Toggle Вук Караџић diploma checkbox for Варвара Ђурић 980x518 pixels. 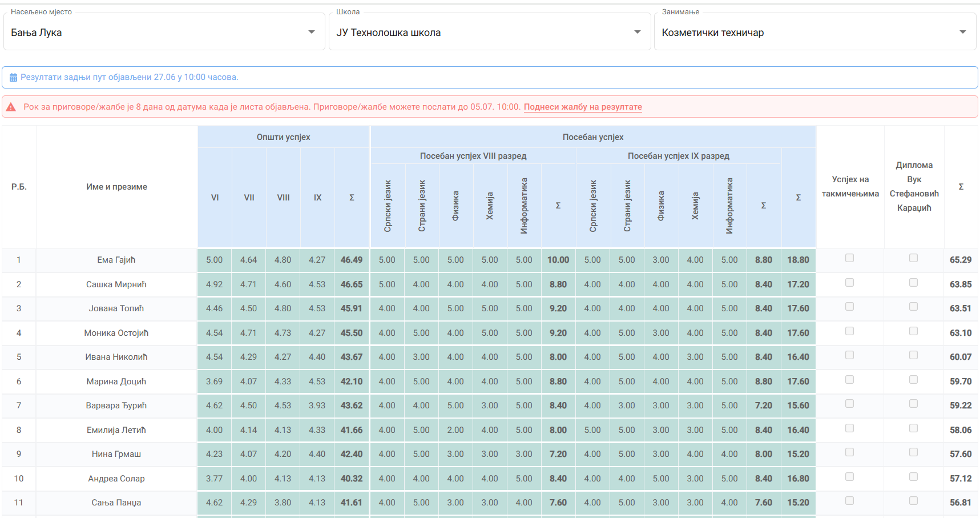[x=913, y=404]
